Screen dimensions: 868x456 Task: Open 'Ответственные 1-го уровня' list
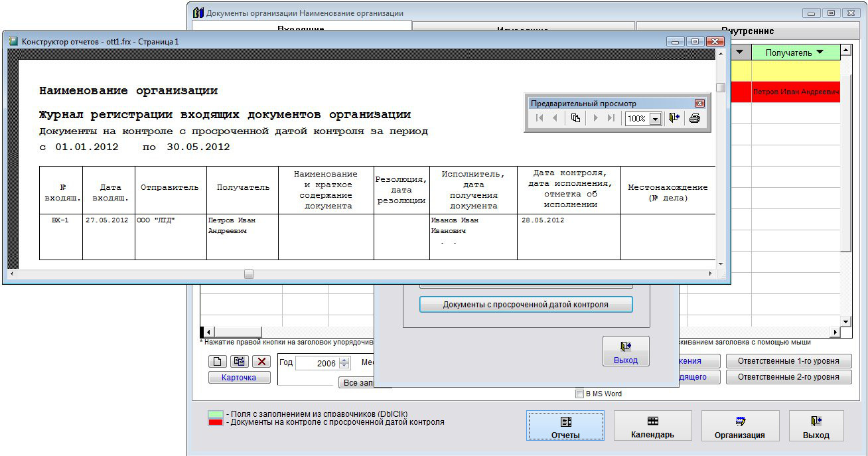coord(788,361)
